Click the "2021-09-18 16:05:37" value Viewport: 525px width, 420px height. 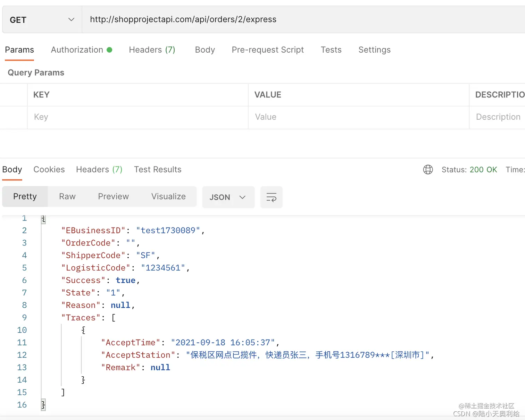(x=223, y=343)
